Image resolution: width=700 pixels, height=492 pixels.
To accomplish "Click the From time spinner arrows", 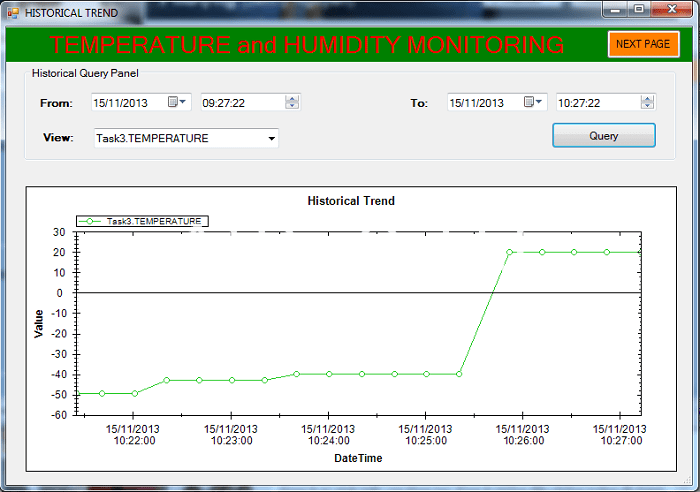I will tap(292, 102).
